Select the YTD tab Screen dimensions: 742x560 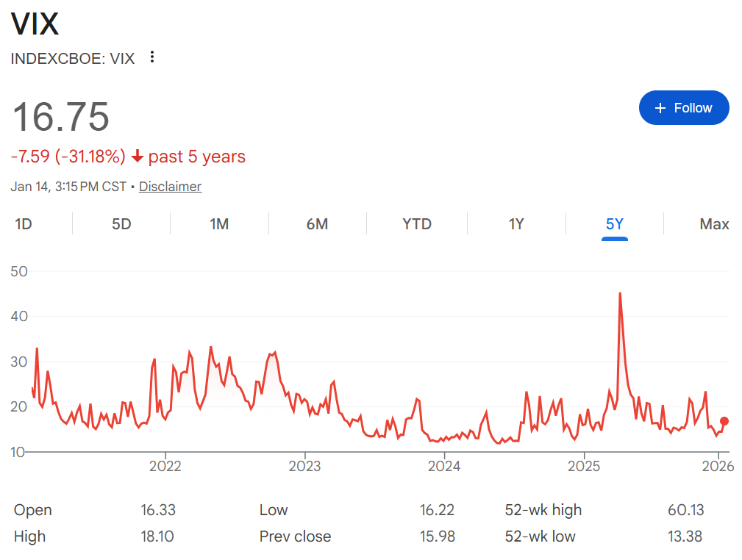417,224
